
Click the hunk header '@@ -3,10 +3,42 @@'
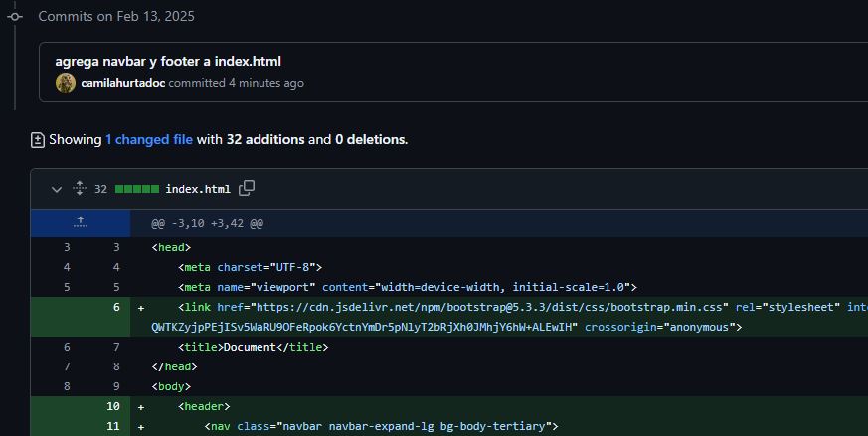coord(207,224)
